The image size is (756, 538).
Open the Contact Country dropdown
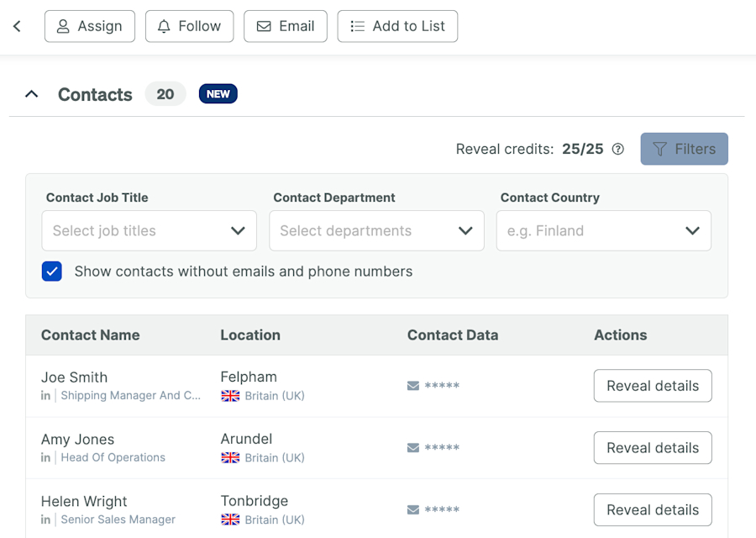(603, 230)
